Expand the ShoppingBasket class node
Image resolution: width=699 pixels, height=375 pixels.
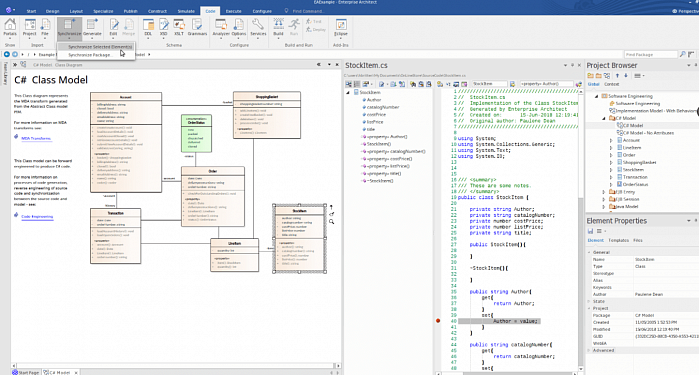[x=611, y=162]
